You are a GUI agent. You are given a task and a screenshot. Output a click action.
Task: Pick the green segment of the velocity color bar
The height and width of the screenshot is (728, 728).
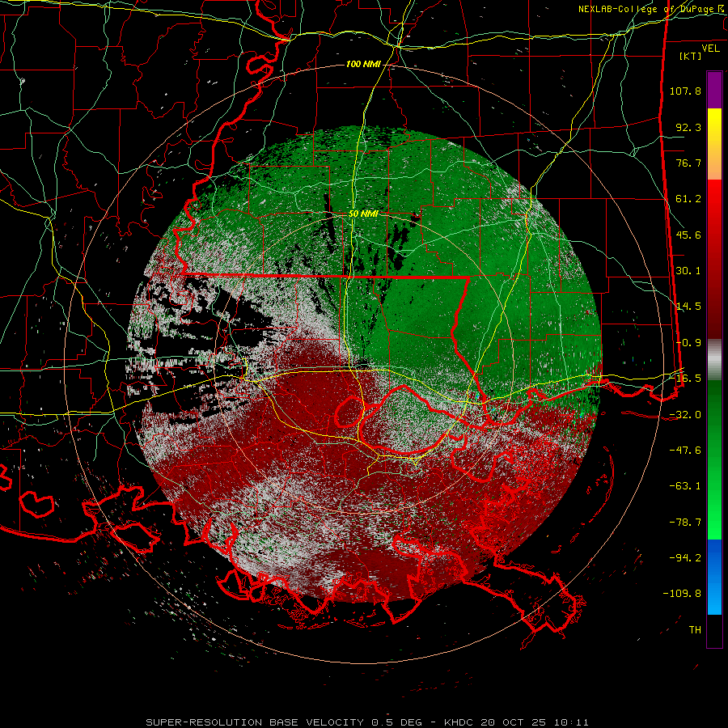(x=714, y=459)
